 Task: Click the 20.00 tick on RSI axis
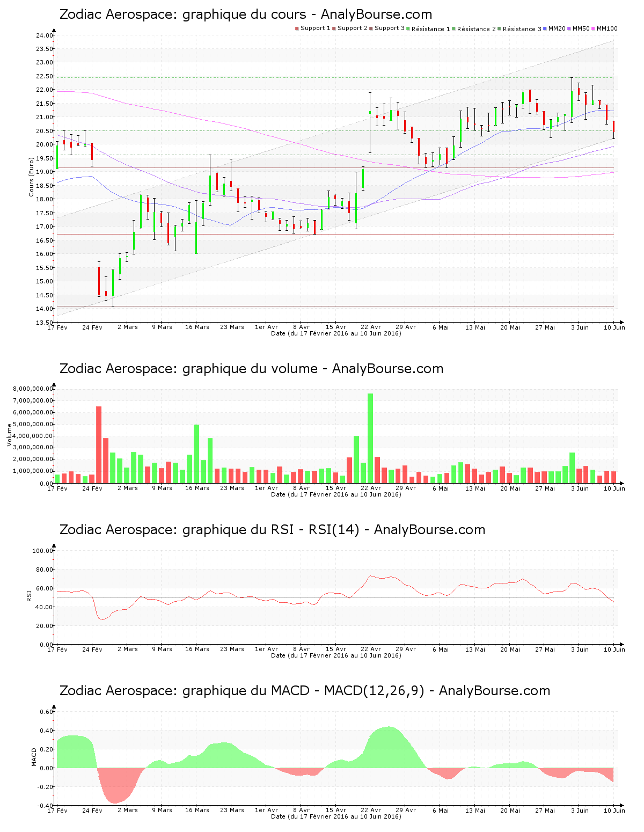45,626
